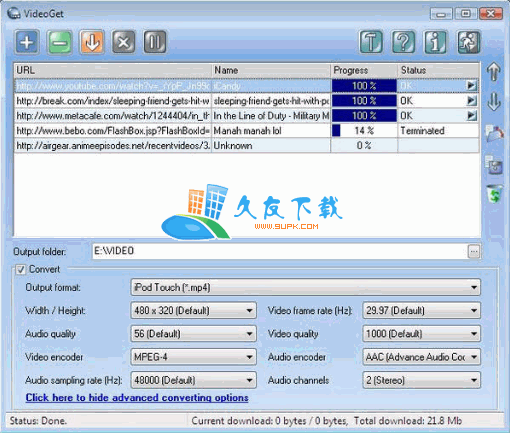Open the Width / Height dropdown

tap(194, 311)
